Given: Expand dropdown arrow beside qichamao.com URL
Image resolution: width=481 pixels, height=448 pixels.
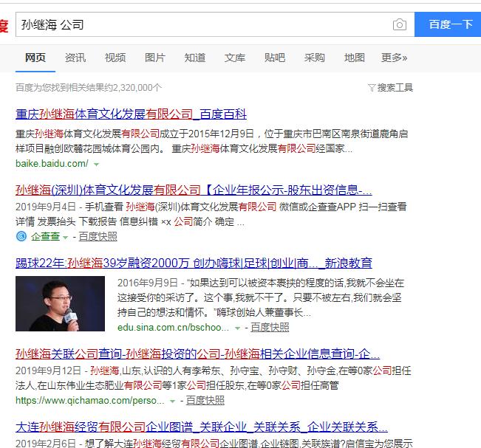Looking at the screenshot, I should [173, 401].
